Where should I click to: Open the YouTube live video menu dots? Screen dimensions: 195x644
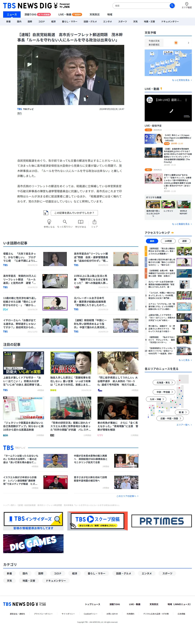click(186, 100)
